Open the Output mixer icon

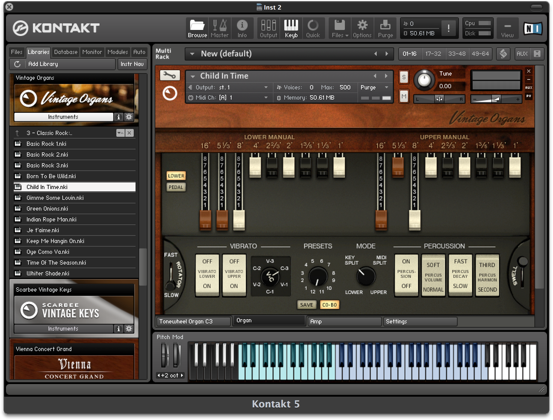(268, 28)
